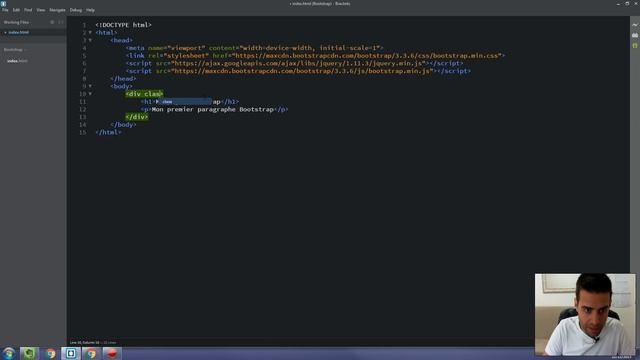Open the Extension Manager brick icon
640x360 pixels.
pyautogui.click(x=635, y=36)
